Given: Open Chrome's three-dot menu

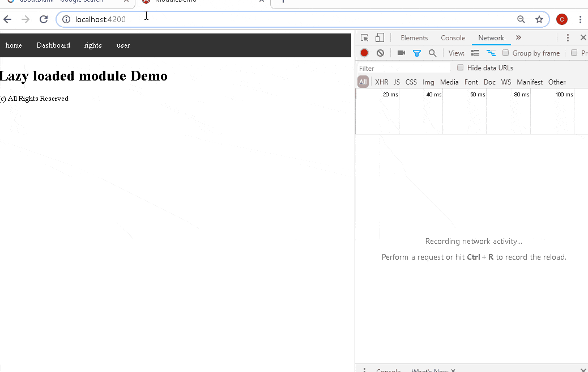Looking at the screenshot, I should 581,19.
